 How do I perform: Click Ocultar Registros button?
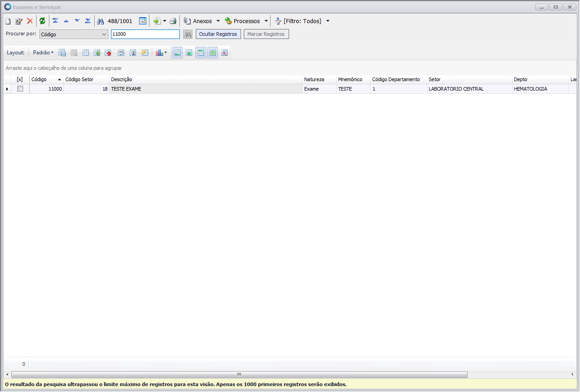point(218,34)
